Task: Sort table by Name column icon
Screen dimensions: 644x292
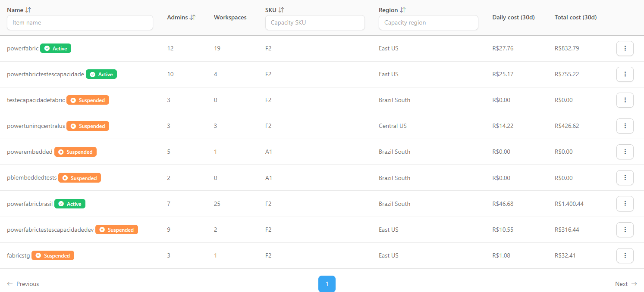Action: [x=28, y=10]
